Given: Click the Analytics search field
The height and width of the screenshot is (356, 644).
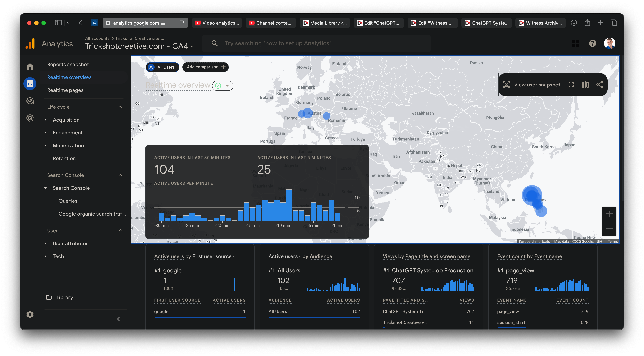Looking at the screenshot, I should (316, 43).
